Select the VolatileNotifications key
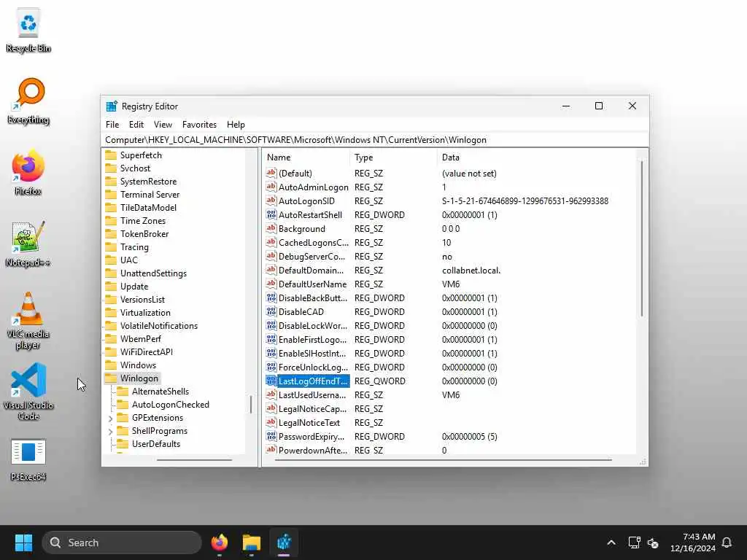The image size is (747, 560). [x=158, y=325]
